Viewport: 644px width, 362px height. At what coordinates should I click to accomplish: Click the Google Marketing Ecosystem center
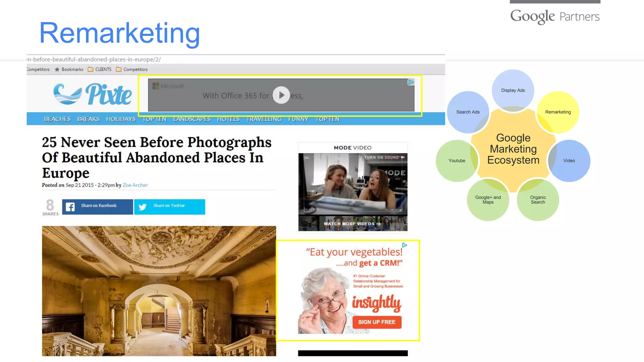tap(513, 149)
